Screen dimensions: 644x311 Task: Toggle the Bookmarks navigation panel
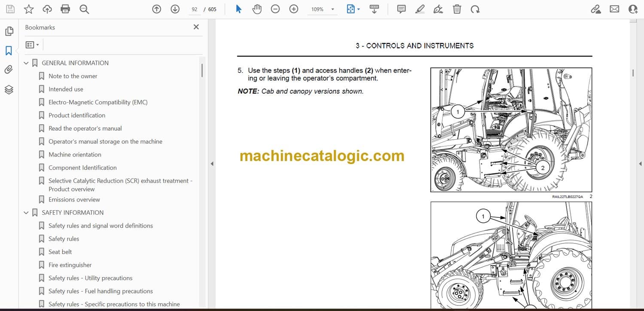point(9,51)
